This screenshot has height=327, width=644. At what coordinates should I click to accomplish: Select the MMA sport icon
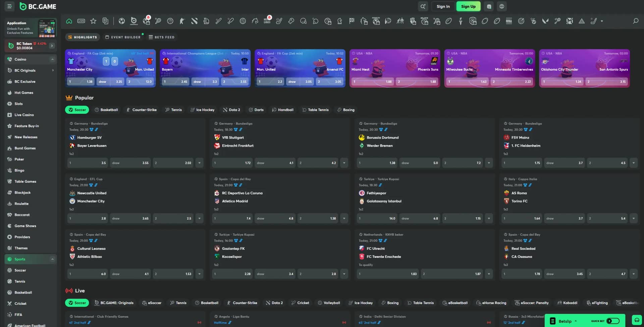pyautogui.click(x=509, y=21)
